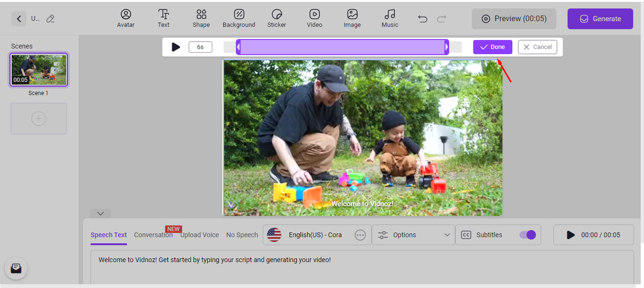Screen dimensions: 644x288
Task: Click the script text area
Action: [362, 267]
